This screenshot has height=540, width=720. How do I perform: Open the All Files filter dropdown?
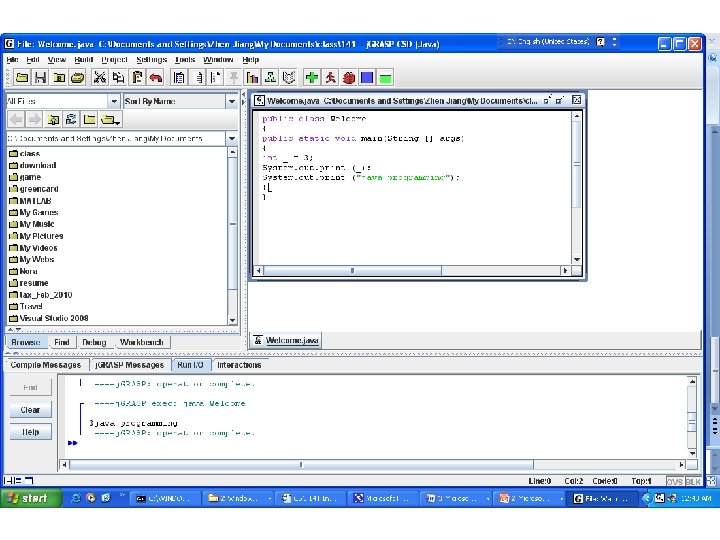(115, 101)
